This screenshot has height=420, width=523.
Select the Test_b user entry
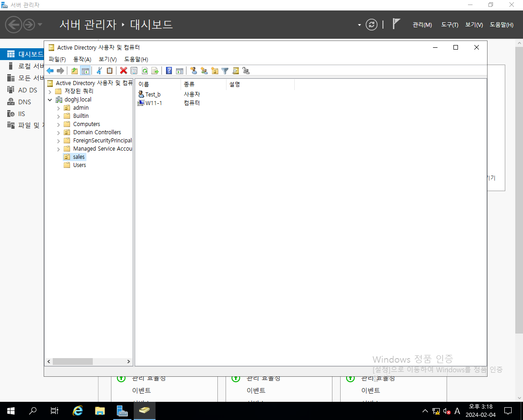coord(153,95)
